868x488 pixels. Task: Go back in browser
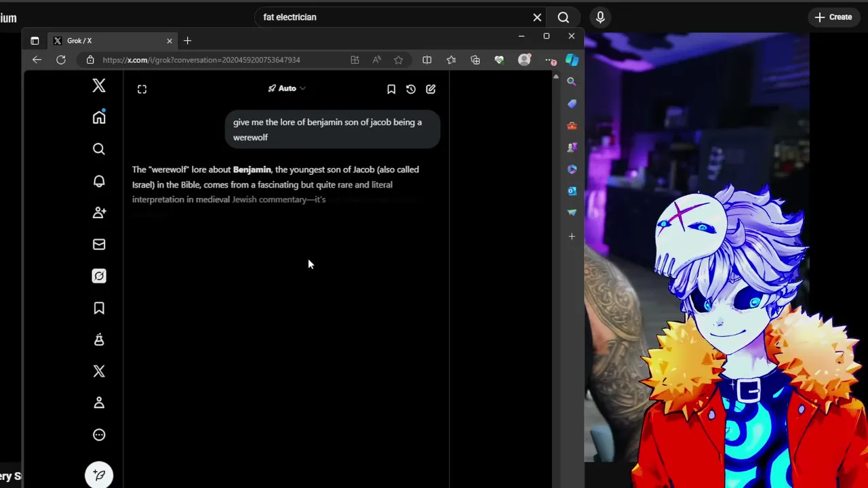pyautogui.click(x=37, y=60)
